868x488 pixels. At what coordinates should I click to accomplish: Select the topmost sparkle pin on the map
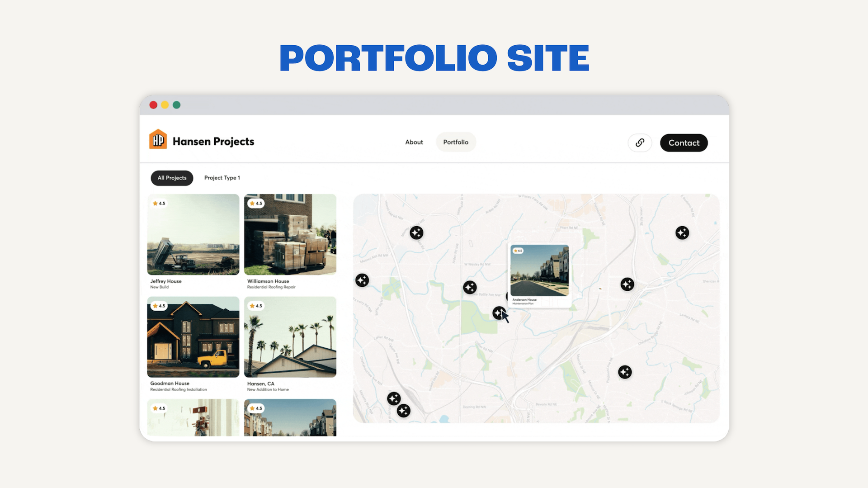(416, 232)
